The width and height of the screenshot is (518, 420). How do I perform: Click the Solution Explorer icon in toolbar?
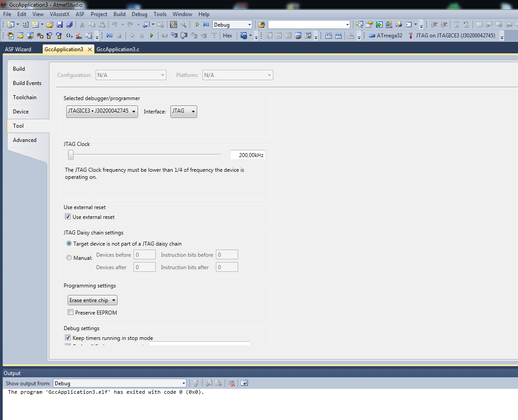360,25
